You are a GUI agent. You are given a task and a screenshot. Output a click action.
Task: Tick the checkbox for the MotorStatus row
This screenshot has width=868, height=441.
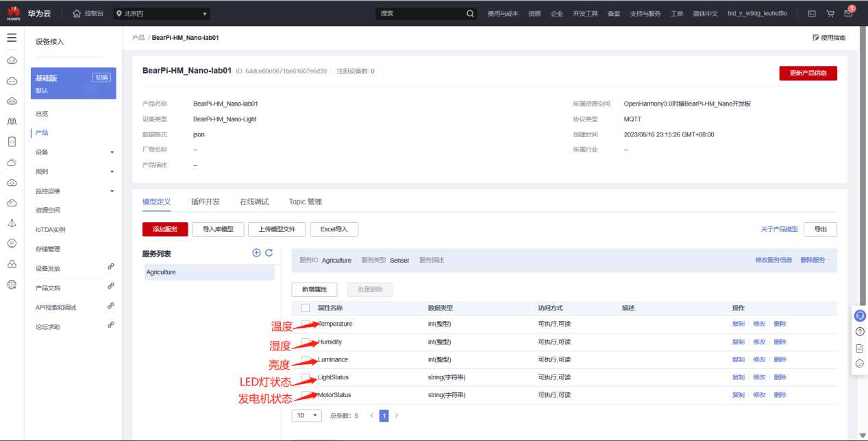[306, 395]
